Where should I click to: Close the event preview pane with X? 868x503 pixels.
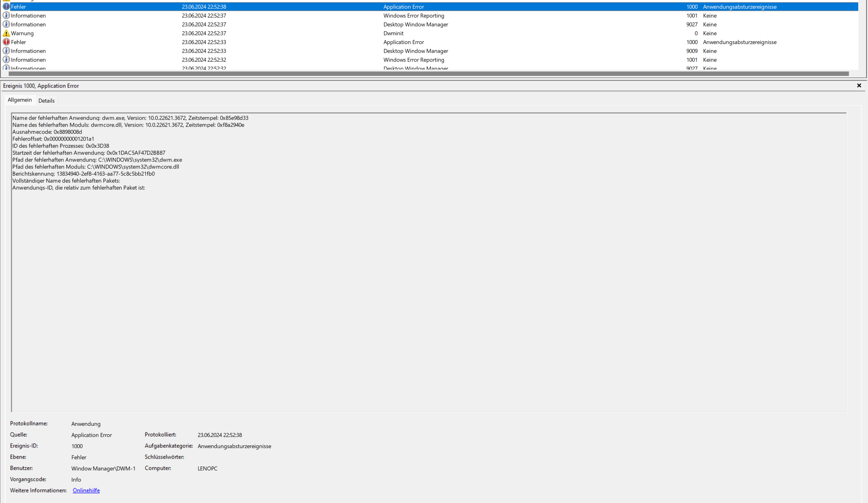859,86
